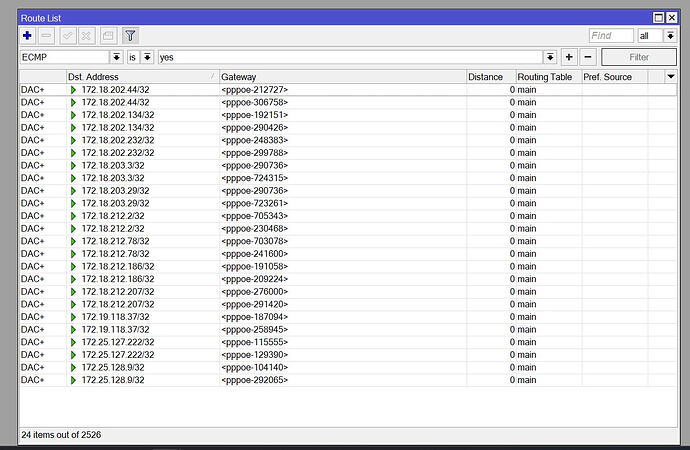Image resolution: width=690 pixels, height=450 pixels.
Task: Open the ECMP filter property dropdown arrow
Action: 116,57
